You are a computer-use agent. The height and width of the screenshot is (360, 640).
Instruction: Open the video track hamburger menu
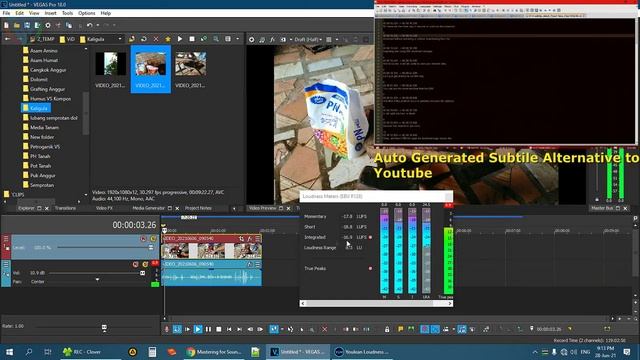(6, 239)
